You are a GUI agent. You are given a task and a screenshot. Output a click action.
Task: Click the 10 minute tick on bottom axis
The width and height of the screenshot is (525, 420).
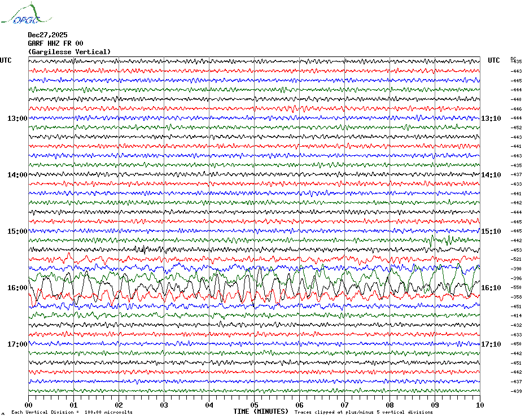480,405
